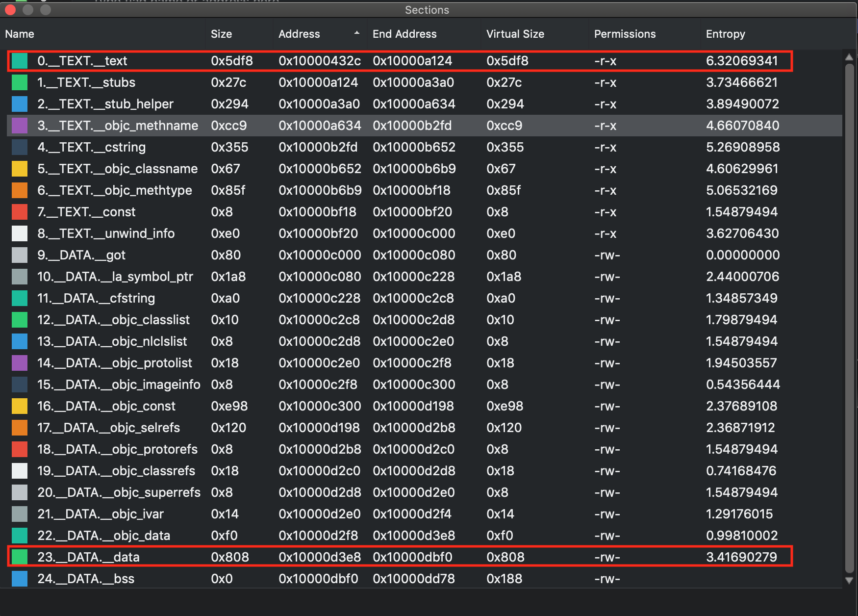The image size is (858, 616).
Task: Select the 4.__TEXT.__cstring row
Action: click(343, 147)
